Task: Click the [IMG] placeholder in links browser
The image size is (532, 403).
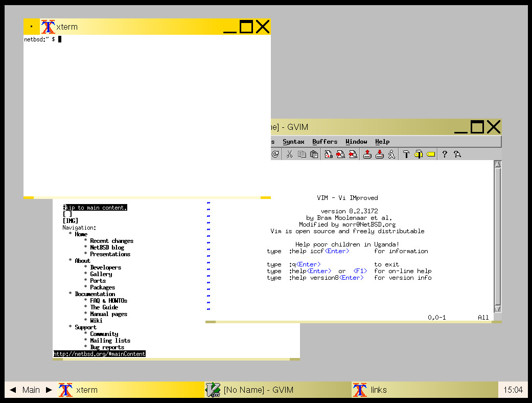Action: point(70,221)
